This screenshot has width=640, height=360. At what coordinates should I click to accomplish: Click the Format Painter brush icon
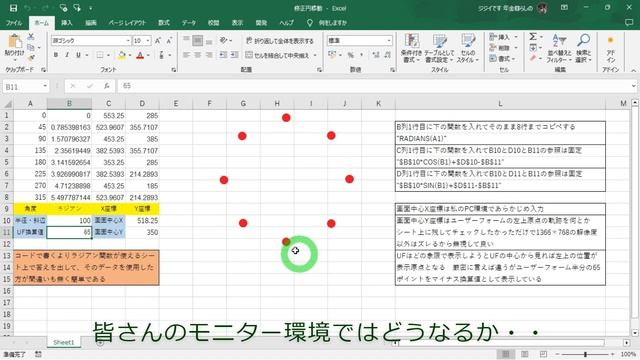click(x=31, y=58)
